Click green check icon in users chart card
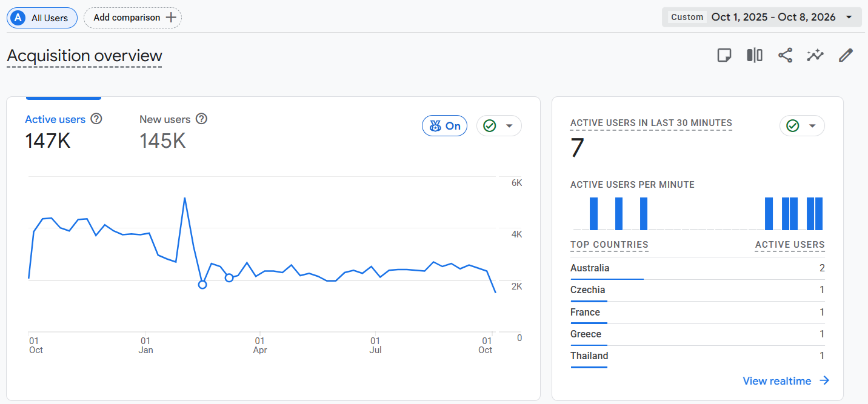Screen dimensions: 868x404 point(490,125)
